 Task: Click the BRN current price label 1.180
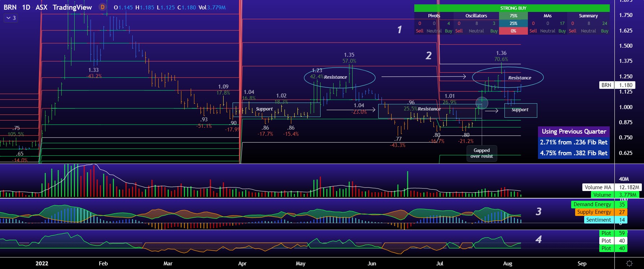click(626, 85)
